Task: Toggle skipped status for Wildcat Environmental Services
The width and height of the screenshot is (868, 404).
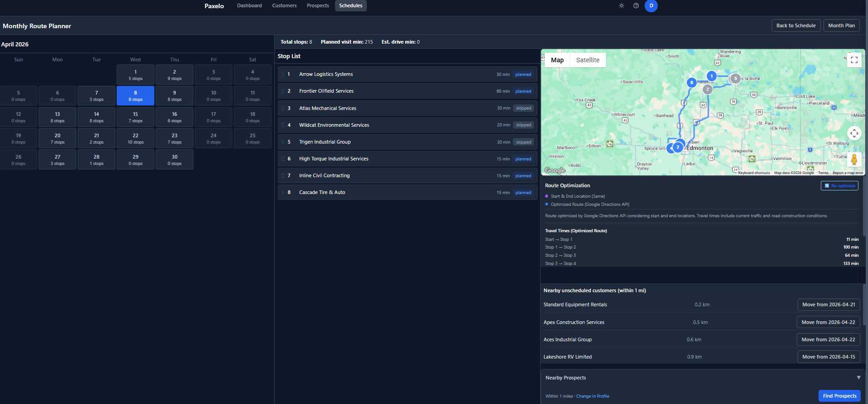Action: (x=523, y=125)
